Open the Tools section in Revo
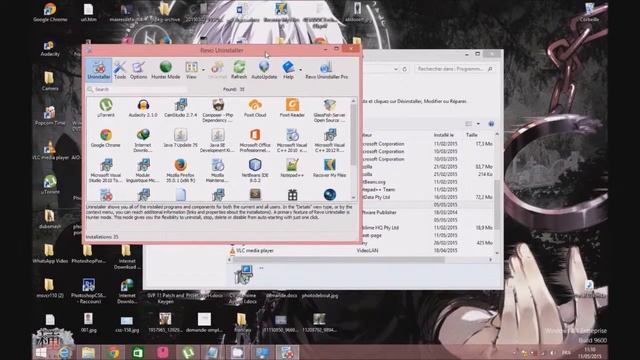Image resolution: width=640 pixels, height=360 pixels. (x=120, y=69)
